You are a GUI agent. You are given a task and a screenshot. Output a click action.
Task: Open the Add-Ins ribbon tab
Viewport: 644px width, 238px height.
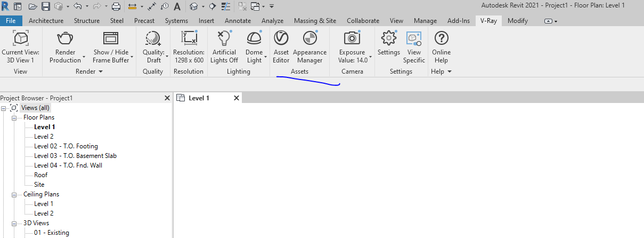pos(459,21)
